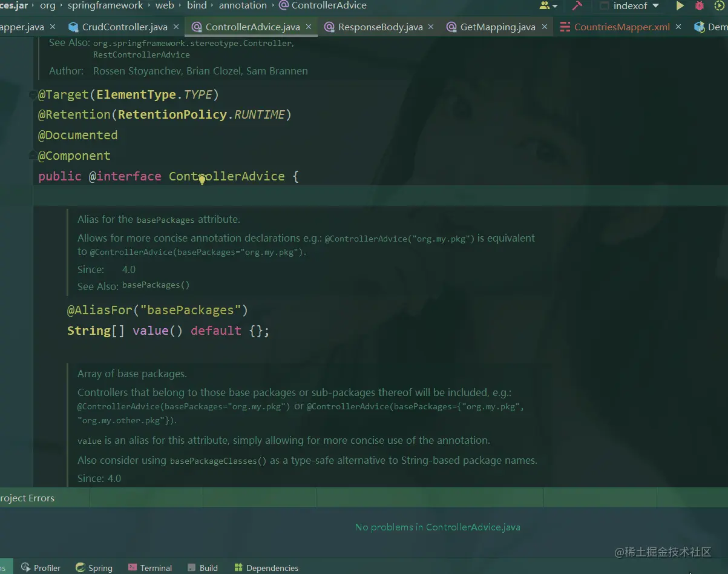Open org.springframework.stereotype.Controller doc link
Image resolution: width=728 pixels, height=574 pixels.
[193, 44]
